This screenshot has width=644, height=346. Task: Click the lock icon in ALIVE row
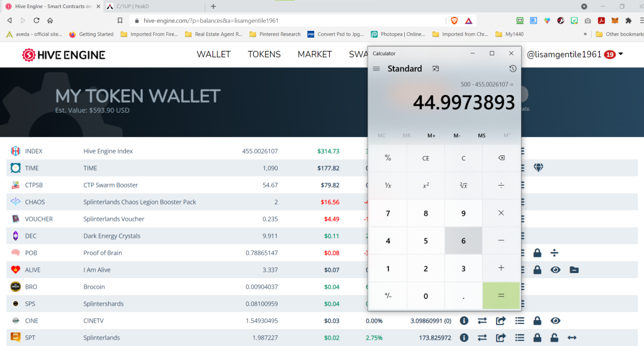(537, 270)
